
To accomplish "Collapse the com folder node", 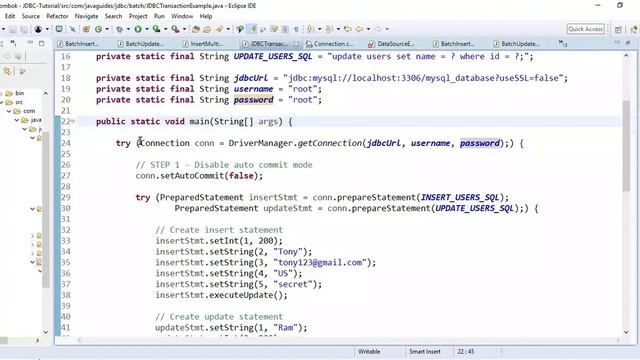I will [9, 111].
